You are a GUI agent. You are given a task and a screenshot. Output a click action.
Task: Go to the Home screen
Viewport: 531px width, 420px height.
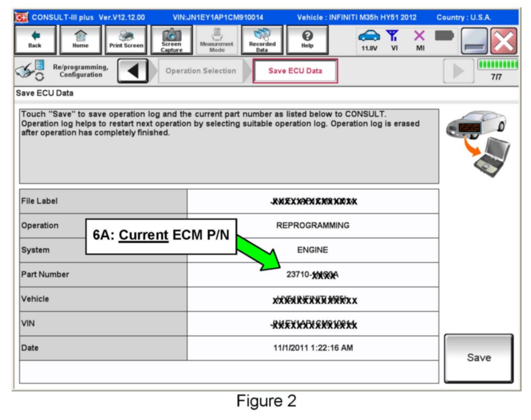tap(80, 40)
